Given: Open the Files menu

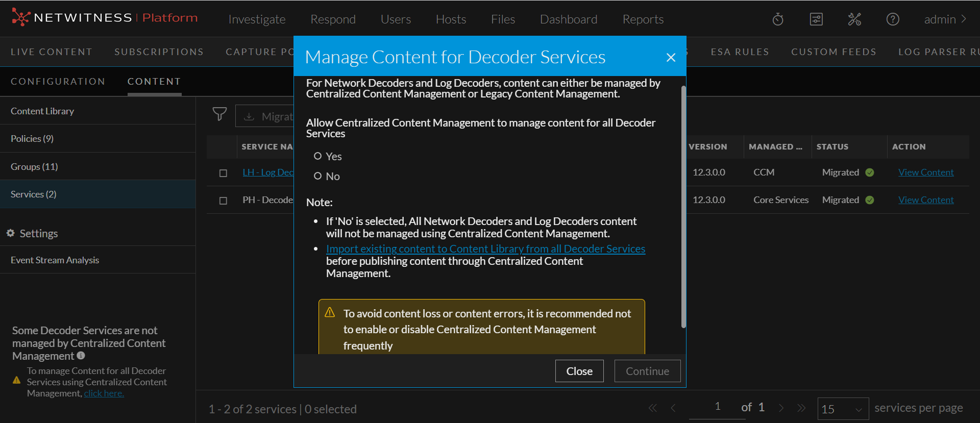Looking at the screenshot, I should click(503, 19).
